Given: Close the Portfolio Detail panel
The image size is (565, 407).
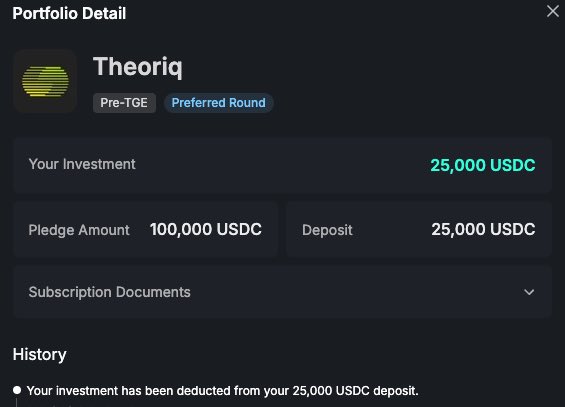Looking at the screenshot, I should (x=552, y=11).
